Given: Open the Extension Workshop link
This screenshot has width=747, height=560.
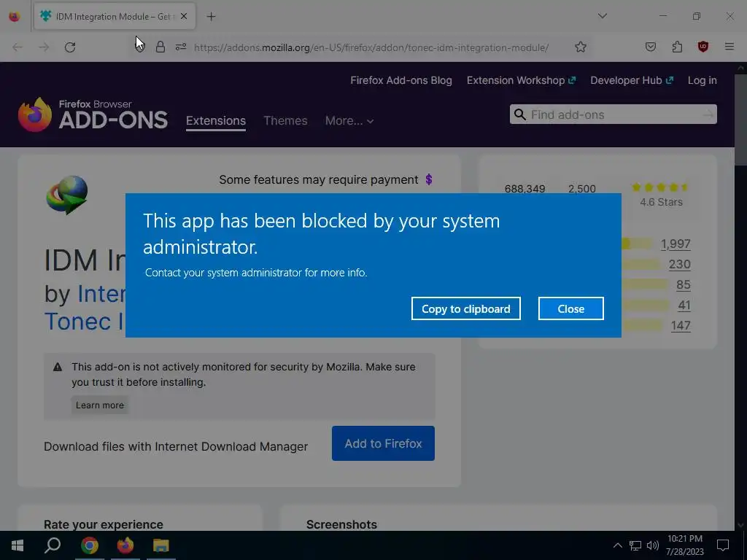Looking at the screenshot, I should pos(521,80).
